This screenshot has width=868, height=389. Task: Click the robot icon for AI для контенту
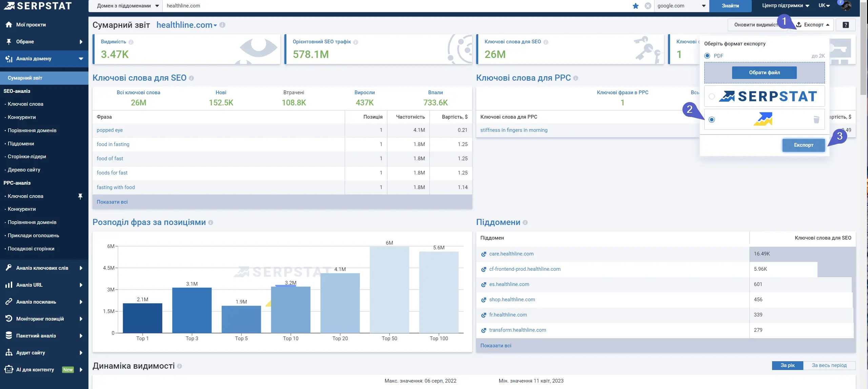9,369
